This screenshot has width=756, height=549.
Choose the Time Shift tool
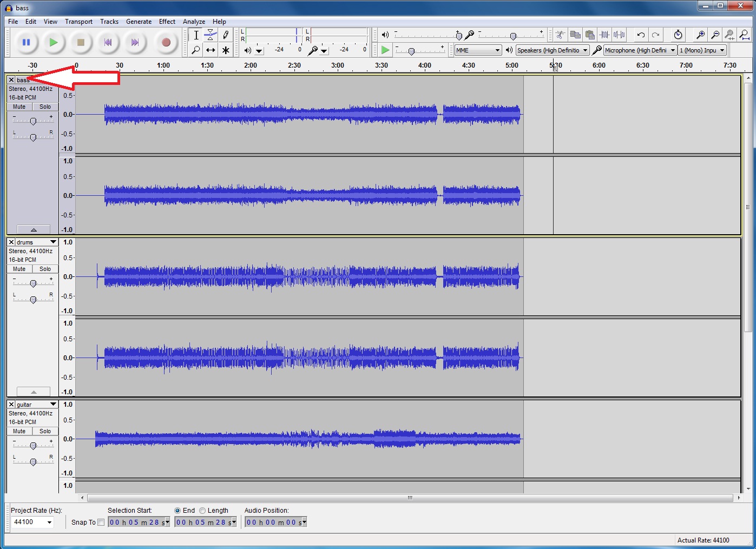click(211, 50)
